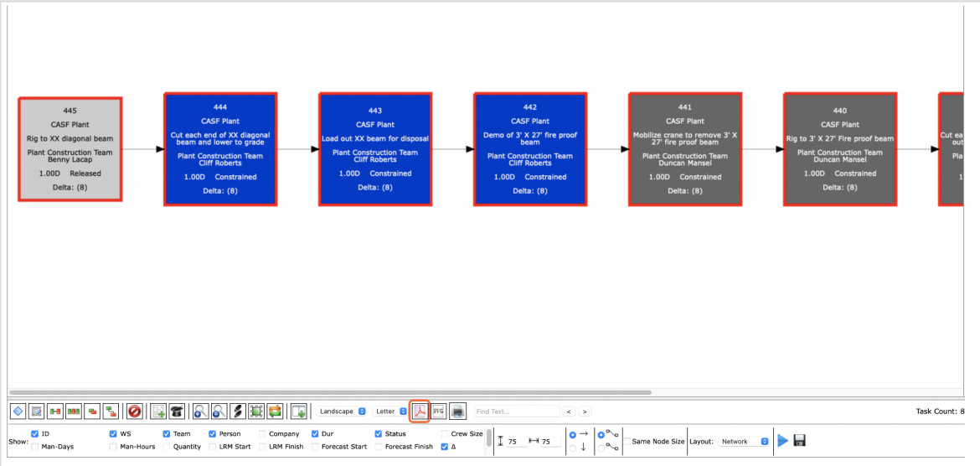The height and width of the screenshot is (466, 980).
Task: Enable the Forecast Finish checkbox
Action: click(378, 447)
